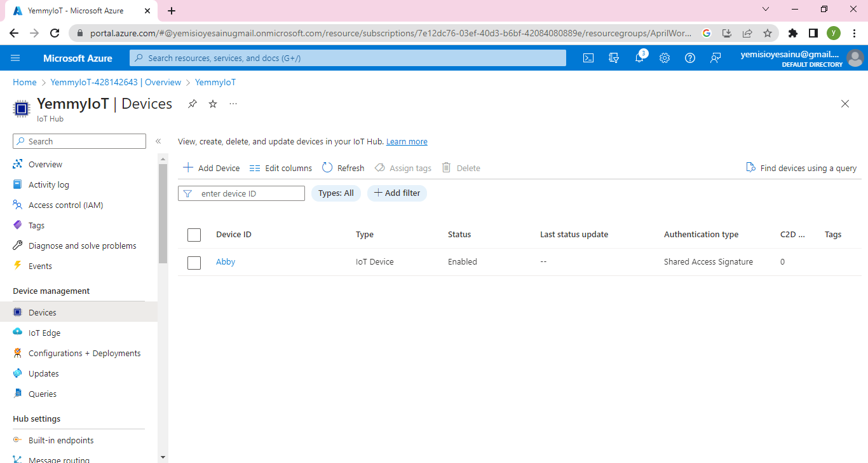Open the Help question mark icon
This screenshot has width=868, height=463.
point(690,58)
